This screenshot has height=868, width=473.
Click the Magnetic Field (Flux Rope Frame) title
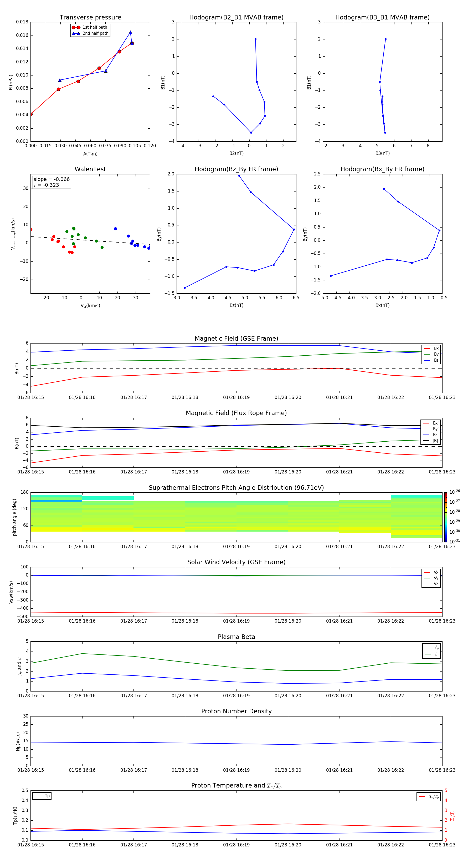236,413
